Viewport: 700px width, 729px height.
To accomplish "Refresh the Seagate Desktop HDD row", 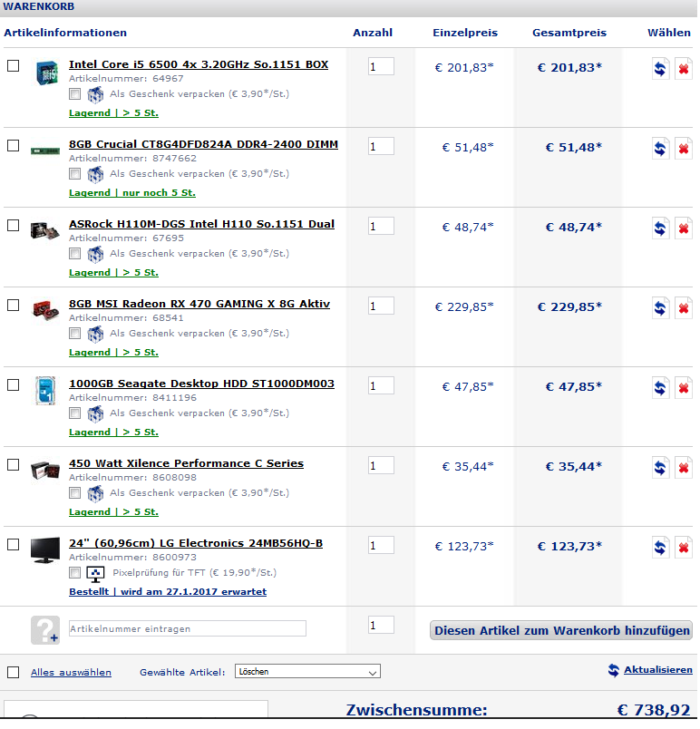I will (x=660, y=388).
